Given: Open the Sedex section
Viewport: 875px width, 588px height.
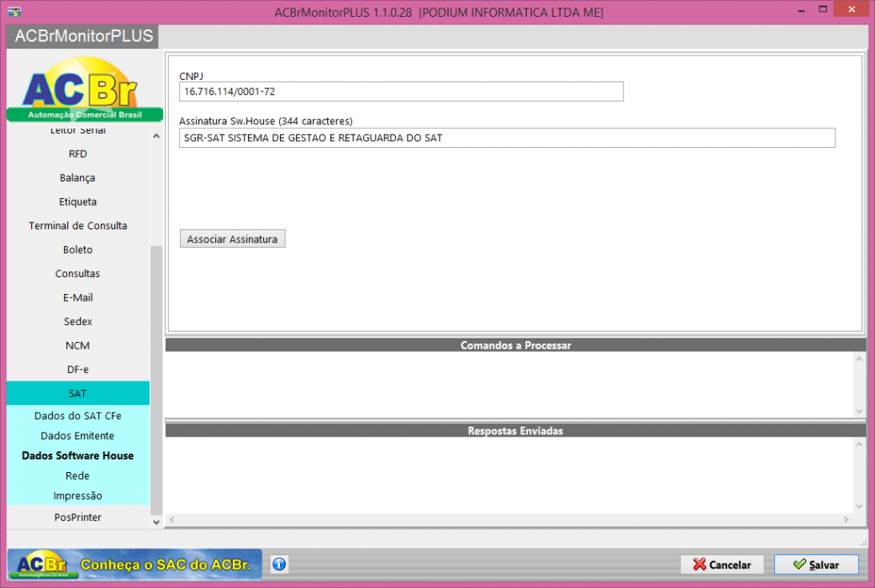Looking at the screenshot, I should tap(77, 322).
